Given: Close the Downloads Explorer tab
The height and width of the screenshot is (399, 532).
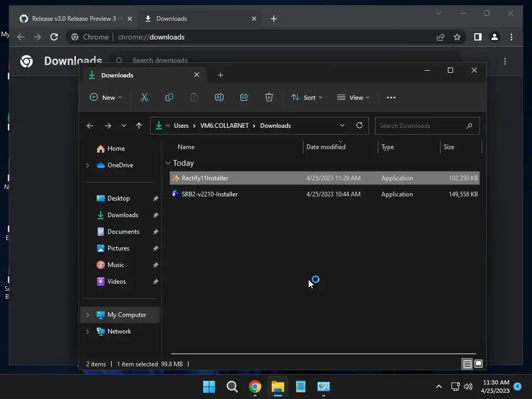Looking at the screenshot, I should pos(196,75).
